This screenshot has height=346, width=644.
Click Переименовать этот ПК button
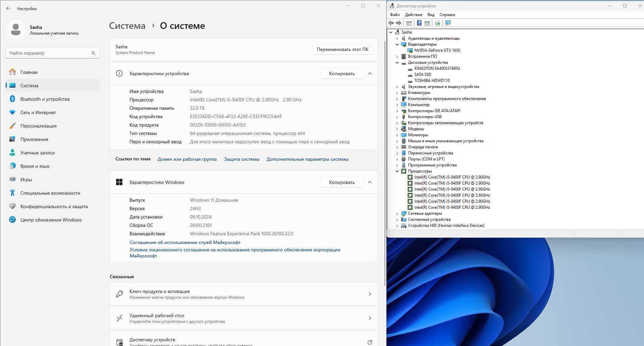pos(342,49)
